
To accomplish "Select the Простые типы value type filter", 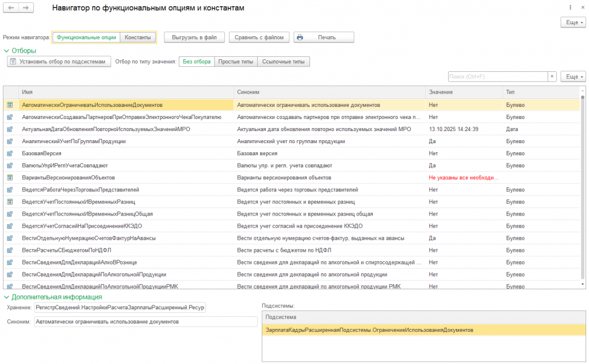I will (x=236, y=62).
